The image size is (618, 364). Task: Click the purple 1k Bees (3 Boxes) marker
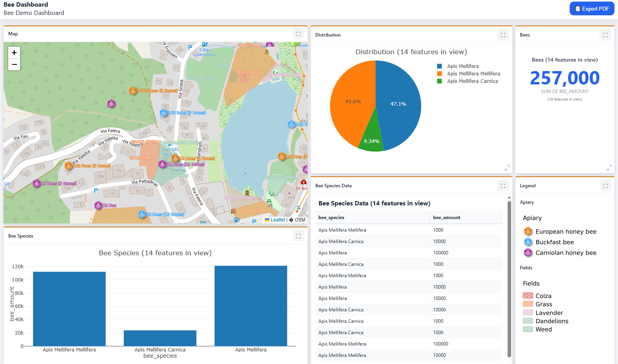tap(37, 183)
